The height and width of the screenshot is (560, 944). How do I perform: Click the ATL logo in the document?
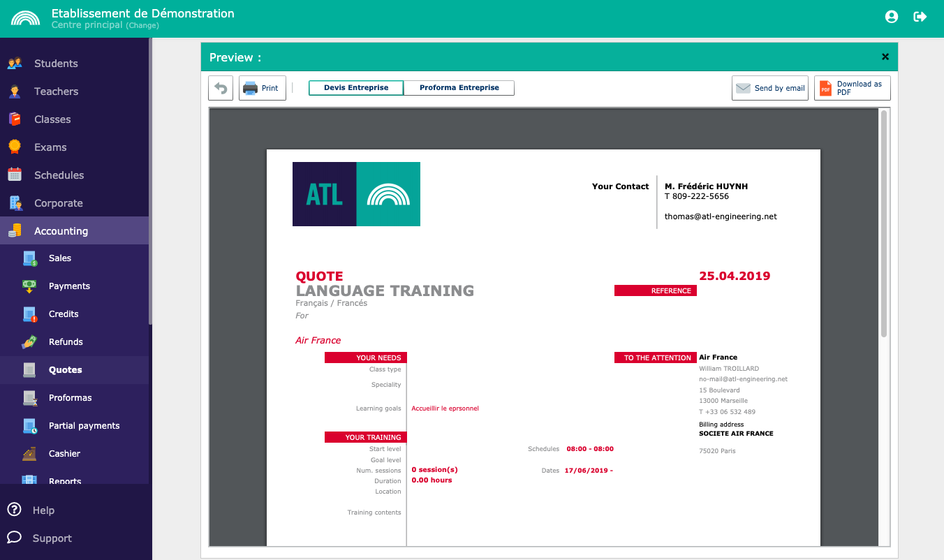356,194
